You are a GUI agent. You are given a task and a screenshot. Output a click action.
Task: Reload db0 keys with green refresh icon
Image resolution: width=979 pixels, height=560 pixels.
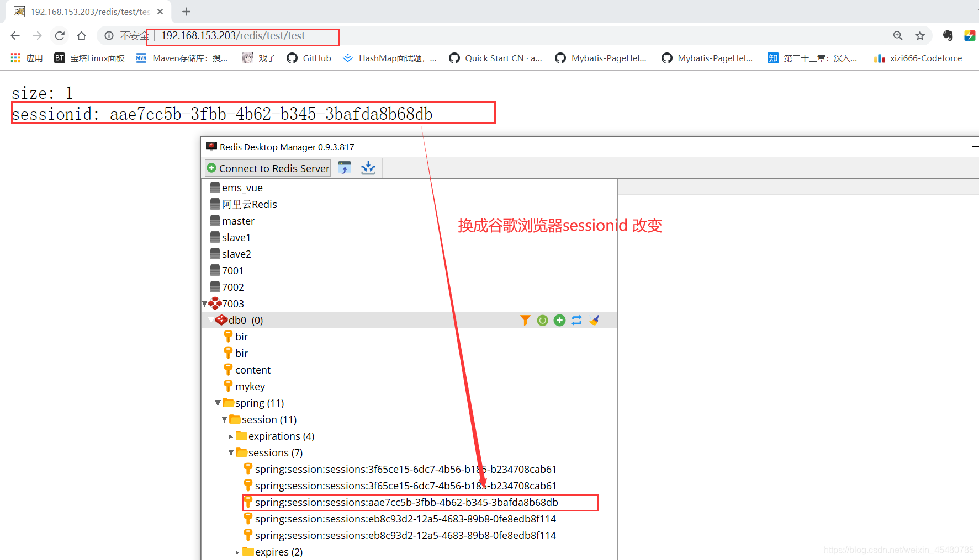tap(542, 320)
